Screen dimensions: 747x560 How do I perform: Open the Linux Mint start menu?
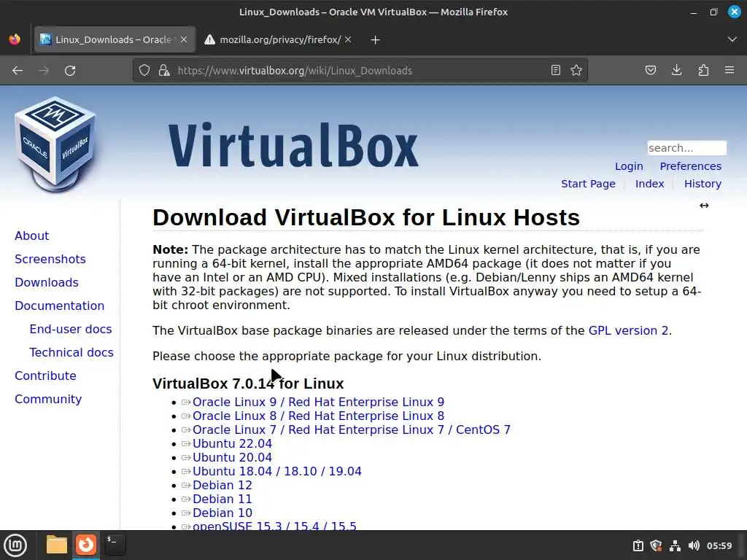point(15,545)
